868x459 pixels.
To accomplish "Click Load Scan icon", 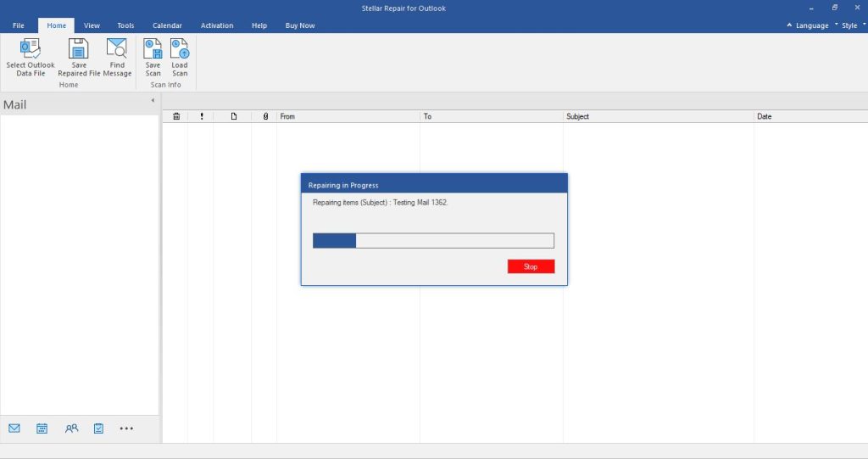I will [x=180, y=48].
